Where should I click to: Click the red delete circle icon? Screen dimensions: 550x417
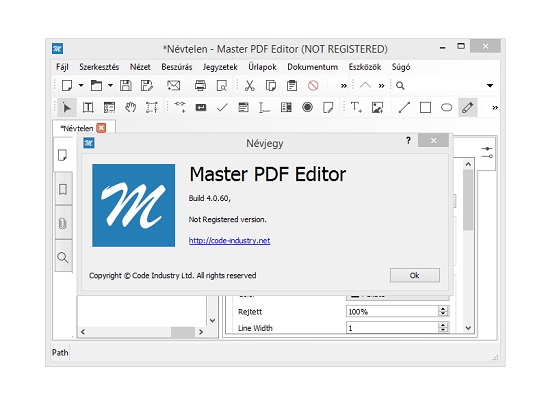[x=313, y=86]
